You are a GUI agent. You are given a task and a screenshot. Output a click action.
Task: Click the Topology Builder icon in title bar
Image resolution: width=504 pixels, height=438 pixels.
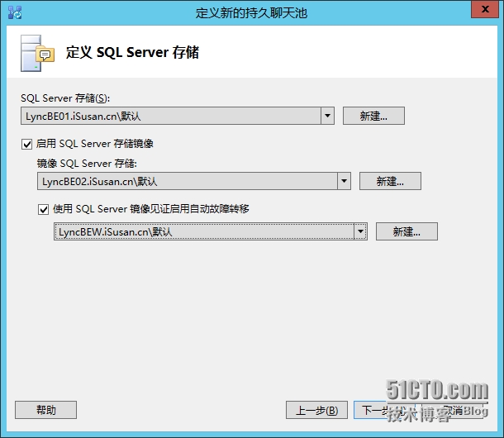tap(15, 12)
